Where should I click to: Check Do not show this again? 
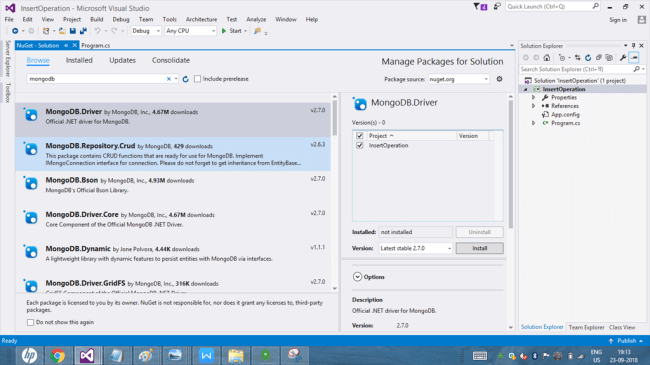click(30, 322)
